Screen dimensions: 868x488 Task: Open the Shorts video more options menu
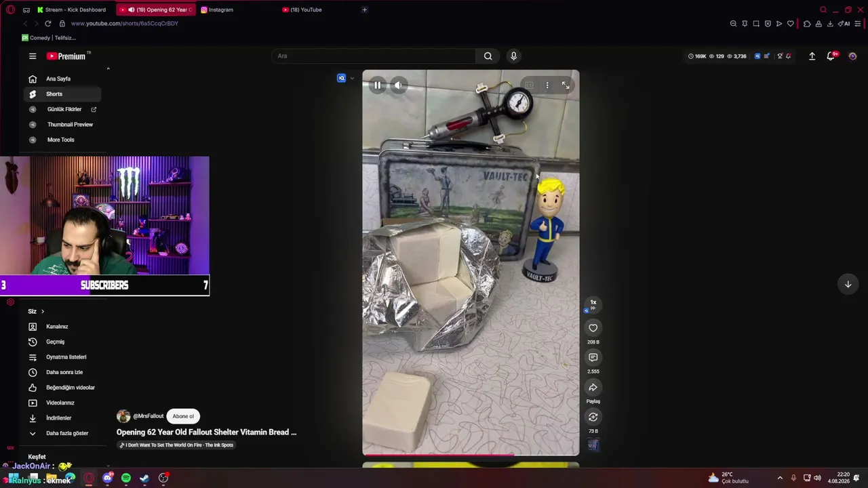[x=547, y=85]
